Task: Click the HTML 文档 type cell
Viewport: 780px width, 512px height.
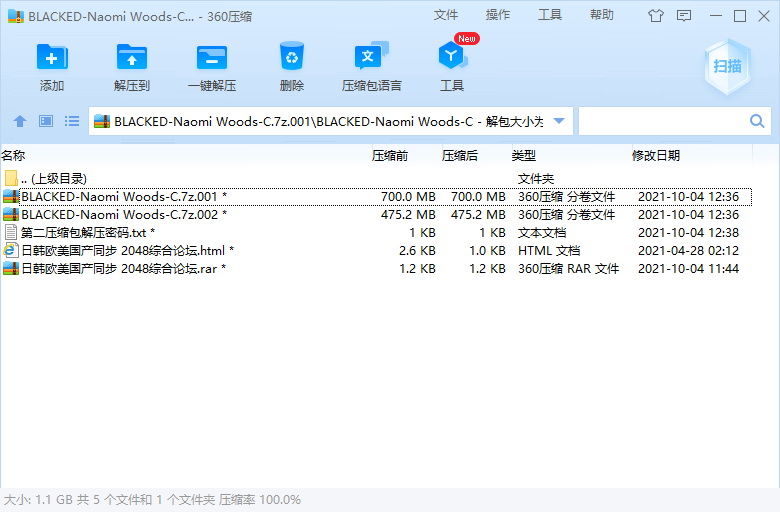Action: 549,250
